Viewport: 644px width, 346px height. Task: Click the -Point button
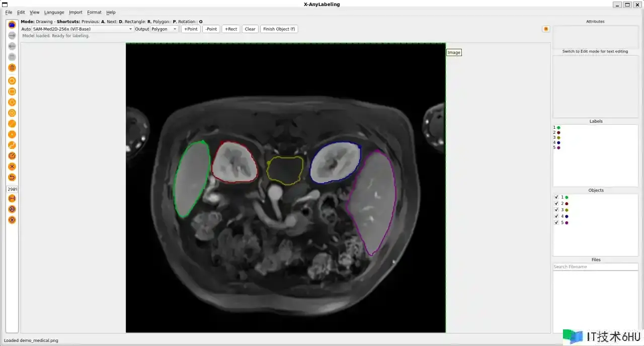(x=211, y=29)
